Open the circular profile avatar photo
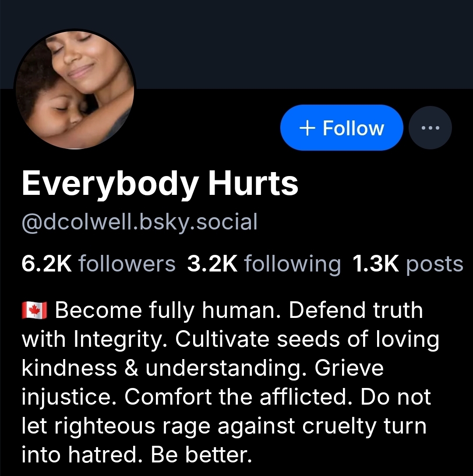This screenshot has width=473, height=476. tap(75, 90)
